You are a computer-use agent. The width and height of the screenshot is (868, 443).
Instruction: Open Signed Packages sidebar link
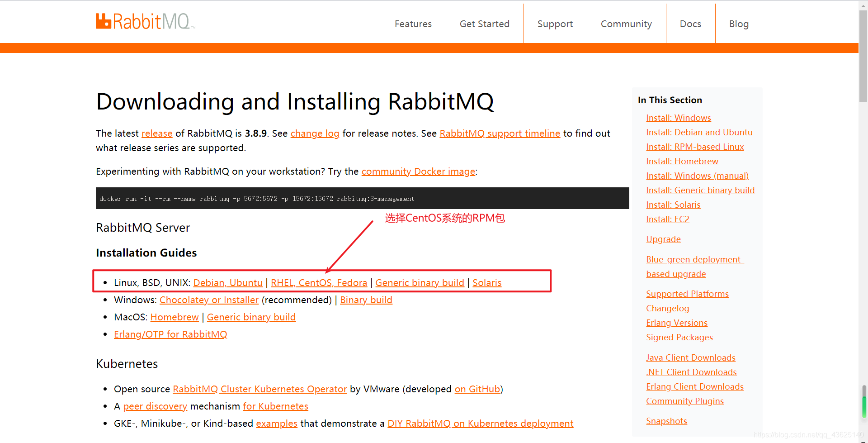tap(679, 338)
